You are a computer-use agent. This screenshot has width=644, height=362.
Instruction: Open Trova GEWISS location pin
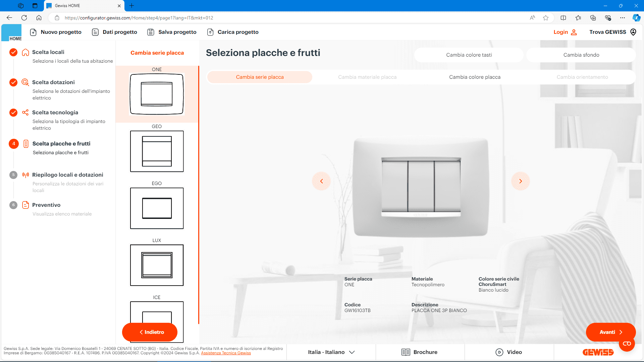(633, 32)
